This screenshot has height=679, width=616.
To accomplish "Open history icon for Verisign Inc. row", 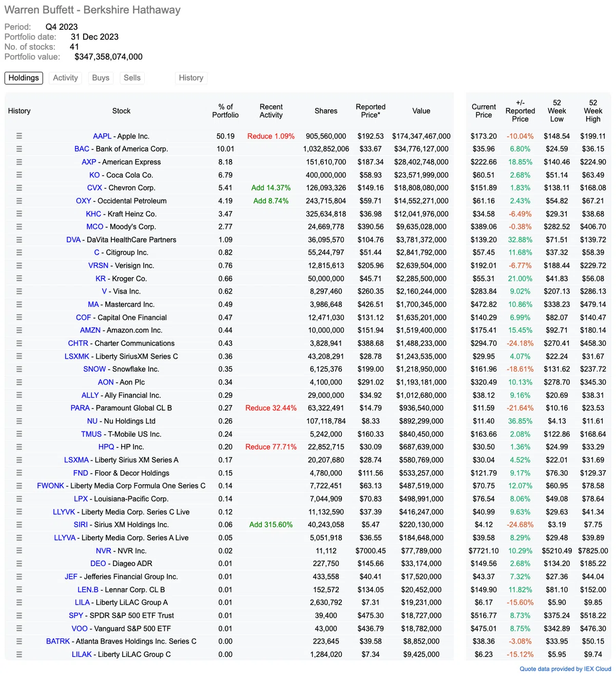I will pyautogui.click(x=19, y=265).
